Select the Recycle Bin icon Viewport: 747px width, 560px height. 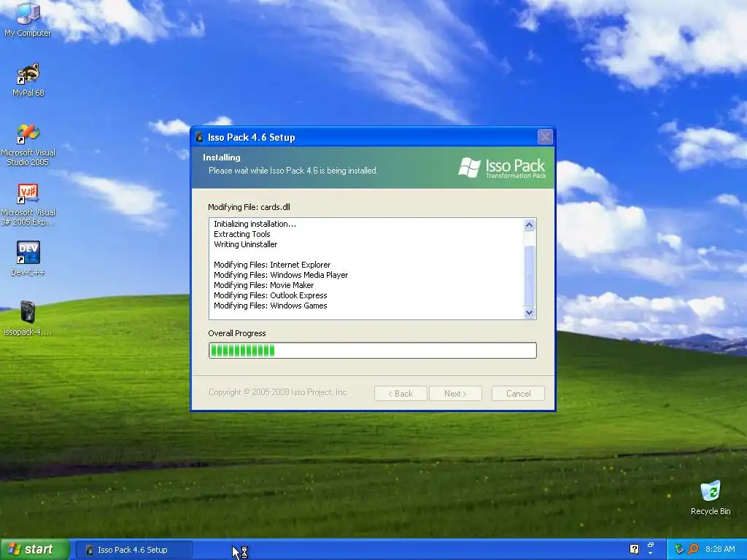coord(711,497)
